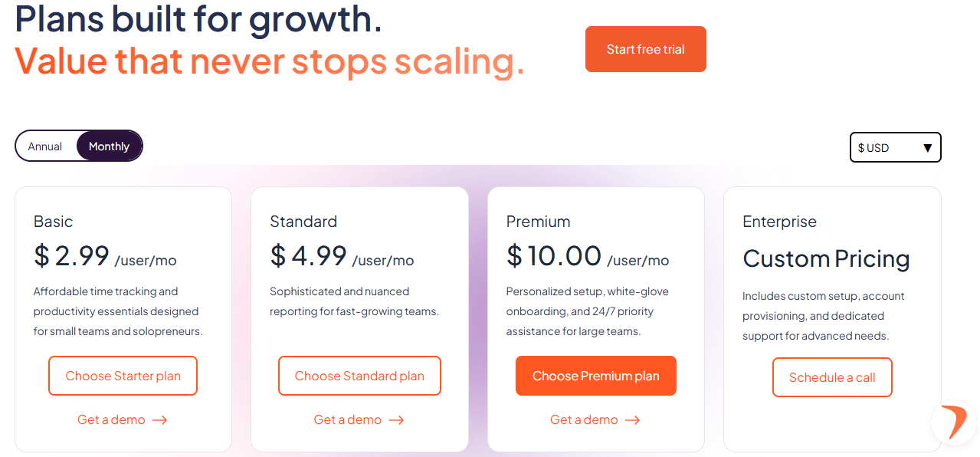Click the Enterprise Custom Pricing heading

826,259
